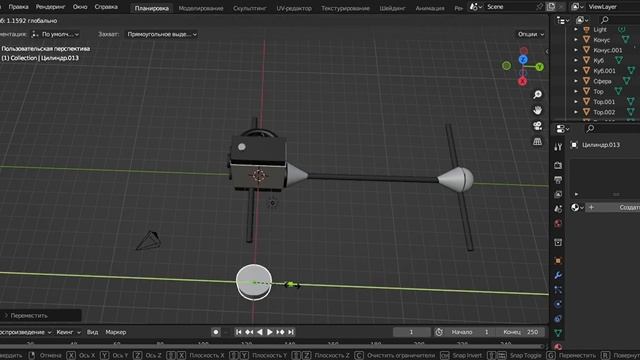Click the blue Z axis on the navigation gizmo
The width and height of the screenshot is (640, 360).
[x=523, y=60]
